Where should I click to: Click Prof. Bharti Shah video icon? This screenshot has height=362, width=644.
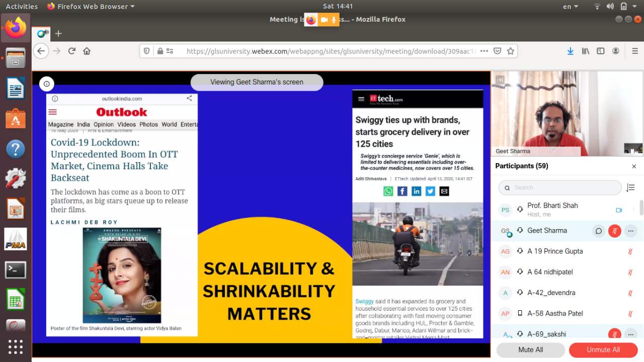click(619, 210)
